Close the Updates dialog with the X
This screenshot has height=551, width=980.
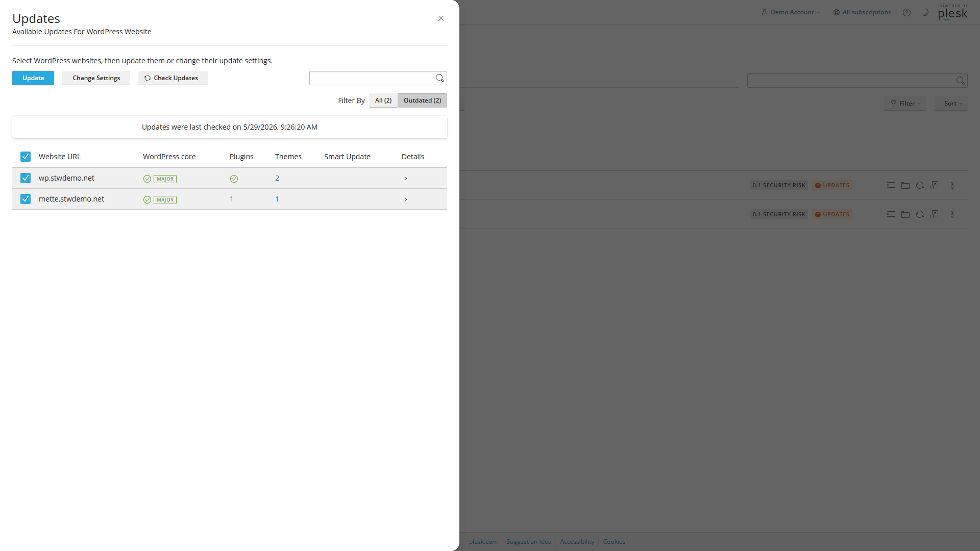(441, 18)
